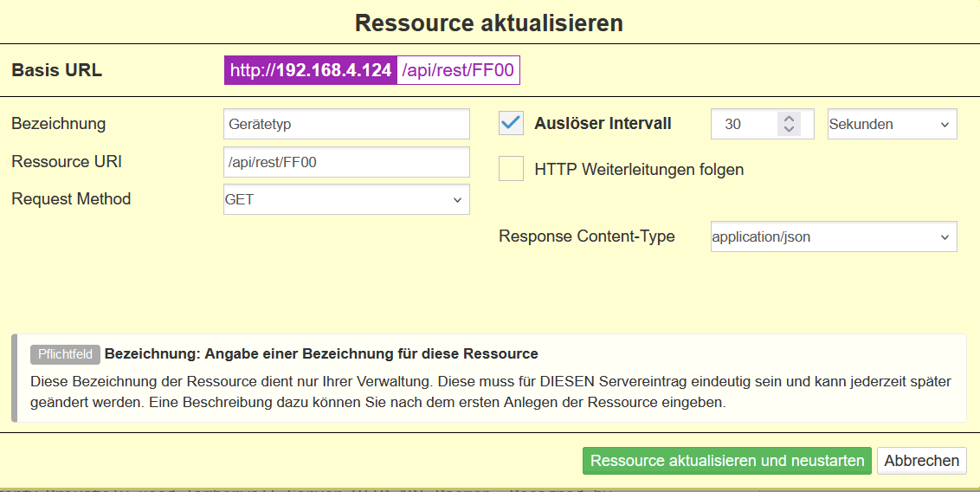Click the Ressource aktualisieren dialog title
Image resolution: width=980 pixels, height=492 pixels.
489,23
